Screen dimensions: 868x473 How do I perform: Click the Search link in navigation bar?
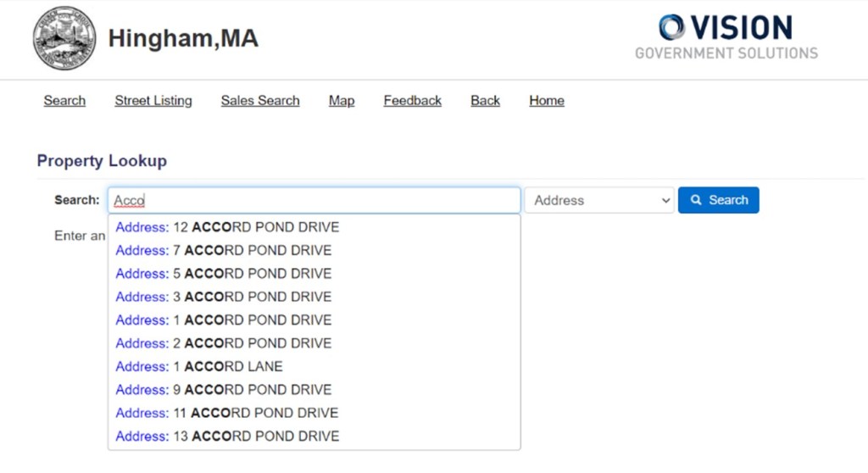coord(64,100)
